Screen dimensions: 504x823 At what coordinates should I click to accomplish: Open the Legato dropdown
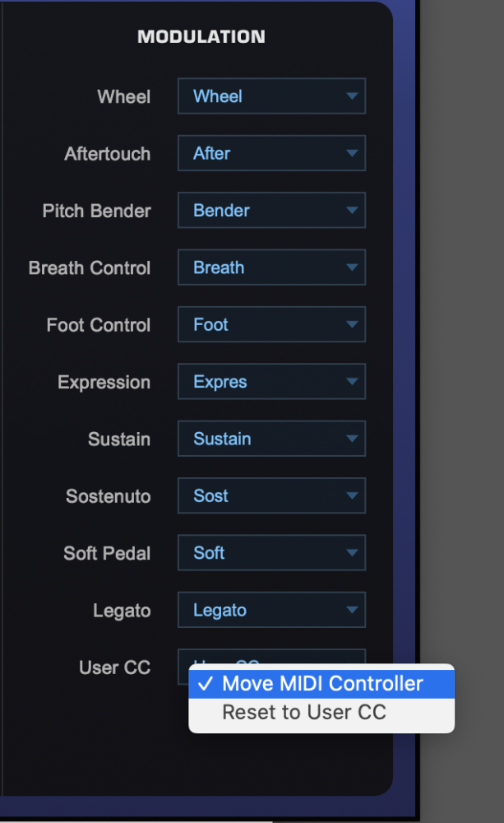271,610
